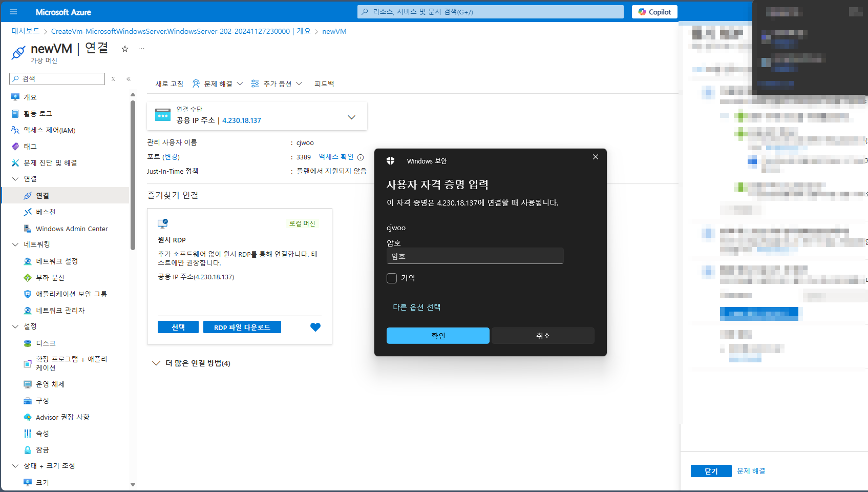
Task: Click the native RDP card icon
Action: pos(163,223)
